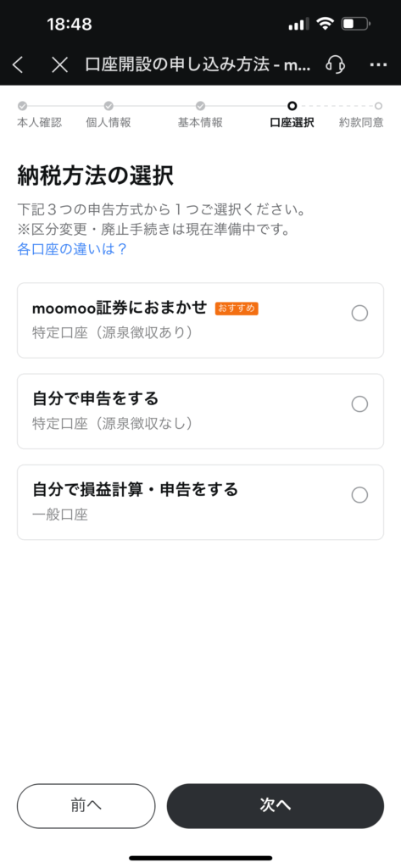Tap the 前へ button
401x868 pixels.
86,805
